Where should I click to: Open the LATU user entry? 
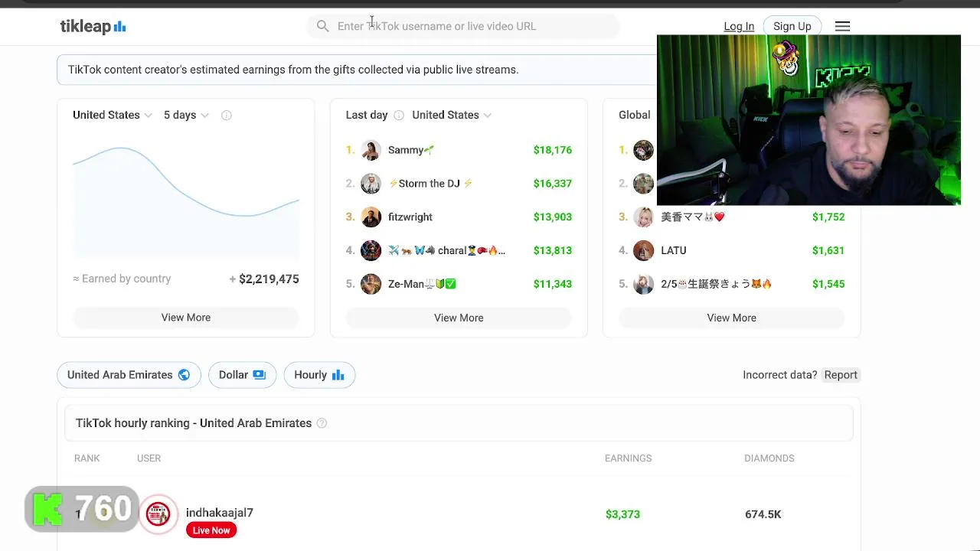674,250
